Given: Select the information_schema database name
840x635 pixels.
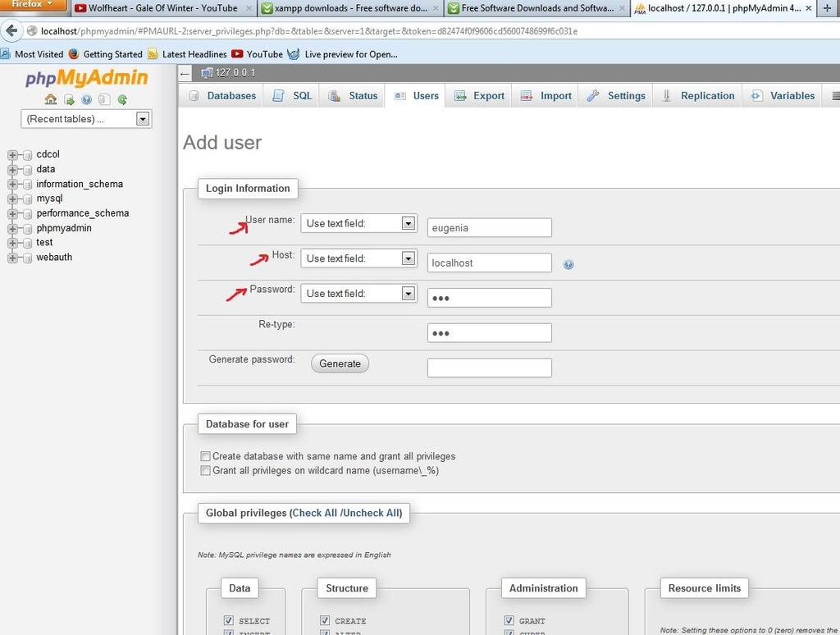Looking at the screenshot, I should [80, 184].
